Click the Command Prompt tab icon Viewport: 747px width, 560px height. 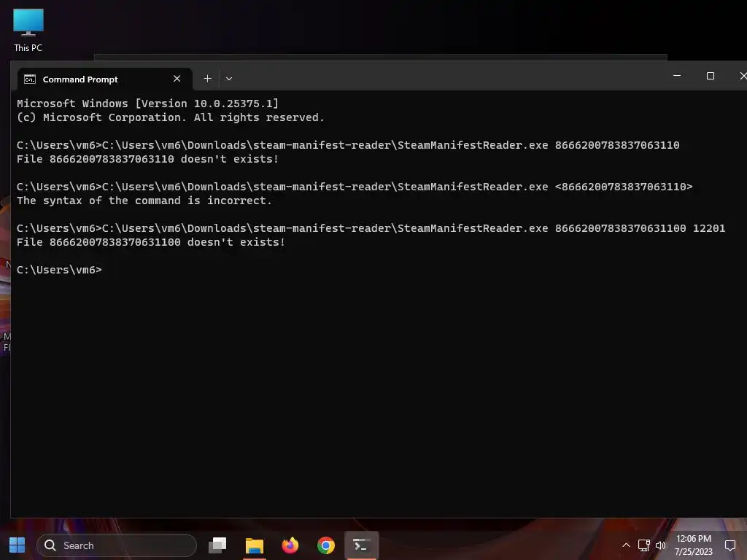tap(30, 79)
